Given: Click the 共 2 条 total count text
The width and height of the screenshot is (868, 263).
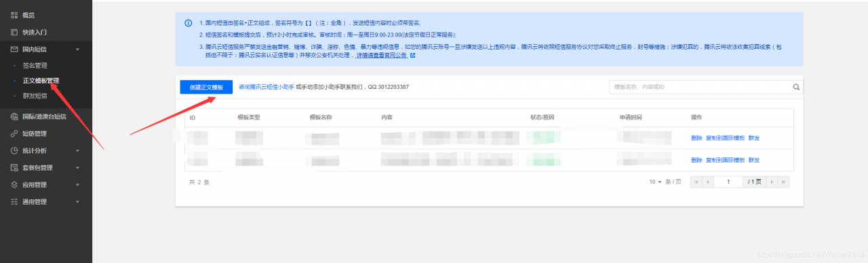Looking at the screenshot, I should click(199, 182).
